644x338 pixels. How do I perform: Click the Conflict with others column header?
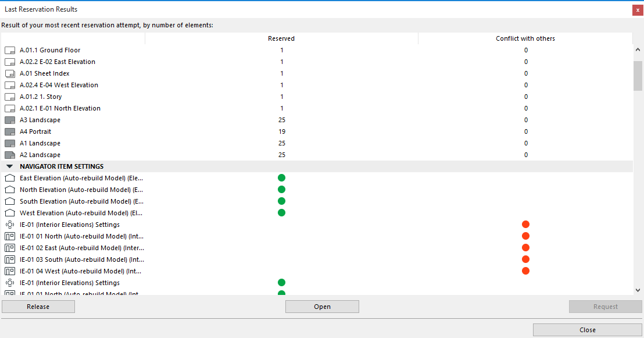[x=525, y=38]
